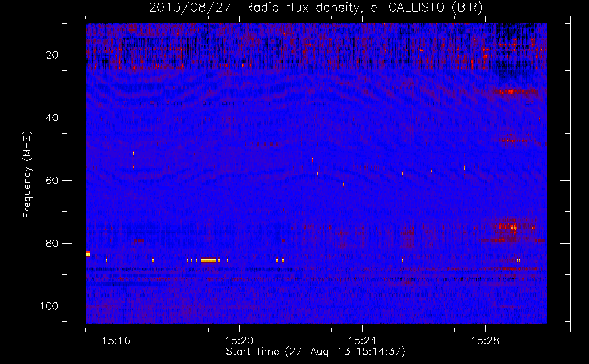Click the 15:16 time tick label
589x364 pixels.
pos(116,341)
